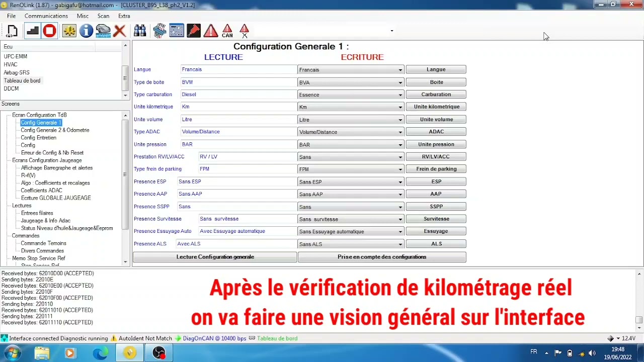
Task: Open the yellow gear settings icon
Action: (69, 31)
